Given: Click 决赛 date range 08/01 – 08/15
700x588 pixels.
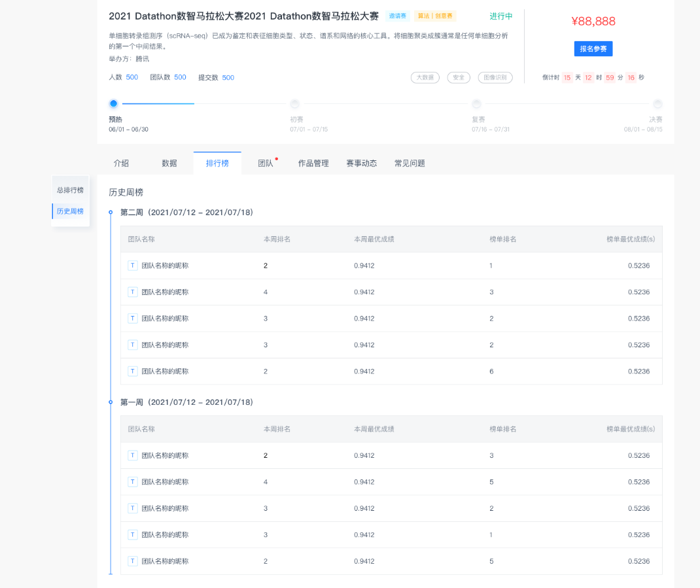Looking at the screenshot, I should [x=643, y=130].
